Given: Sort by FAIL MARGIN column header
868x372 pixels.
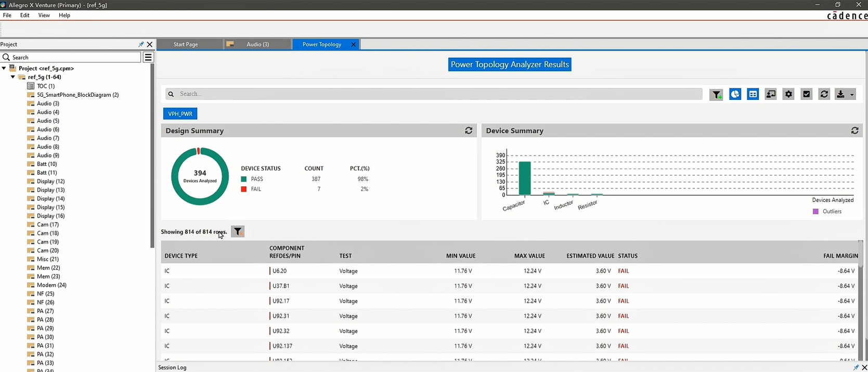Looking at the screenshot, I should [x=840, y=256].
